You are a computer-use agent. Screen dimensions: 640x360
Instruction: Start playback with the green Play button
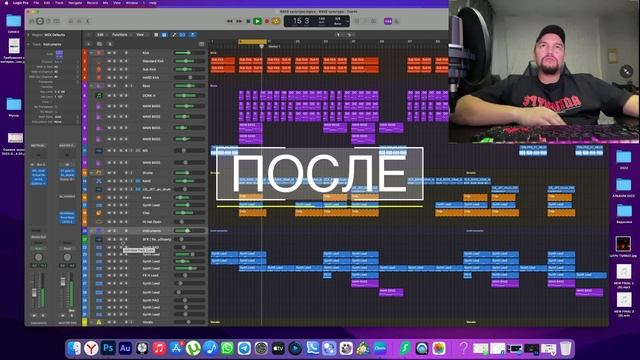(x=257, y=21)
